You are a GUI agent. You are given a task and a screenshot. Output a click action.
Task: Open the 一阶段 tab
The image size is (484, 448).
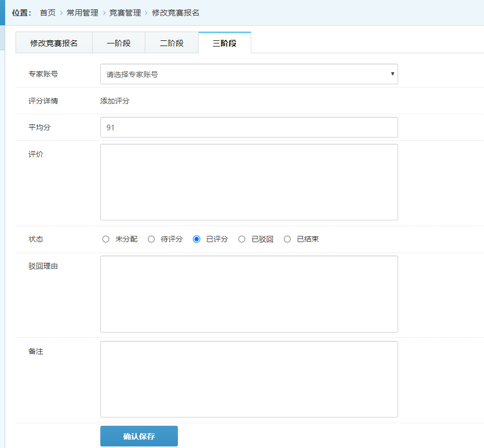[x=118, y=43]
